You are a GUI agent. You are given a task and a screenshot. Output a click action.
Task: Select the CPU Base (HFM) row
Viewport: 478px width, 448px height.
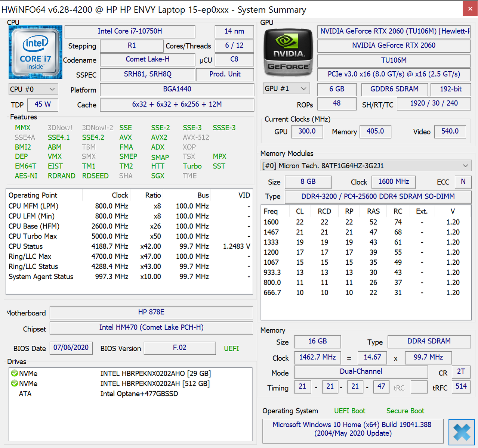129,226
